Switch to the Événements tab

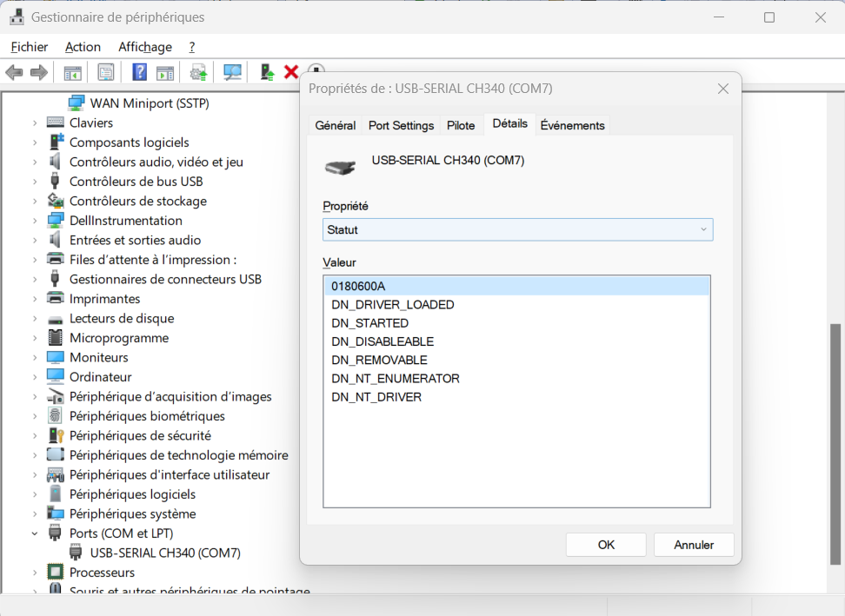pos(572,125)
